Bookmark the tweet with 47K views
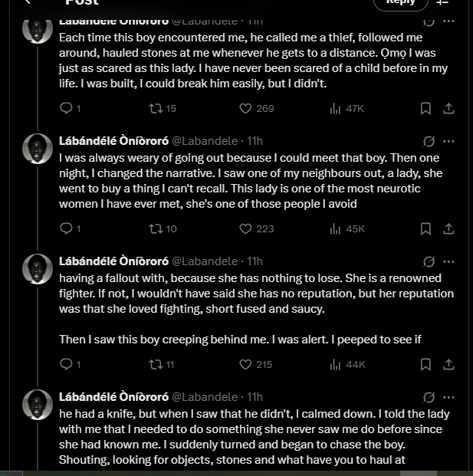 pyautogui.click(x=425, y=109)
